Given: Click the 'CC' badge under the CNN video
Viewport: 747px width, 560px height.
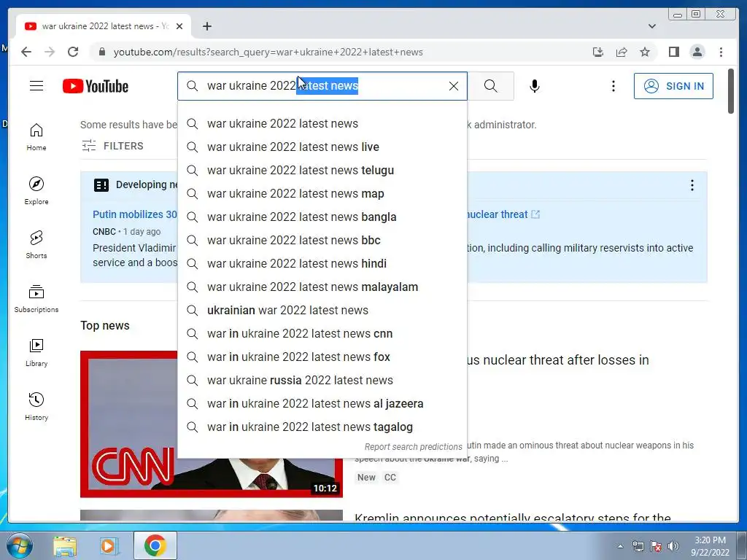Looking at the screenshot, I should 390,478.
